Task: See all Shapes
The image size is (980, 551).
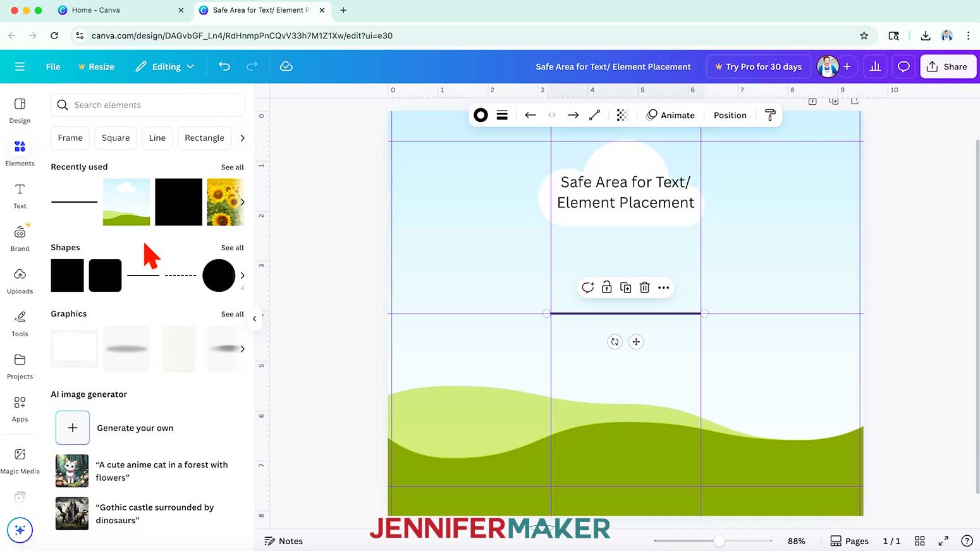Action: click(232, 248)
